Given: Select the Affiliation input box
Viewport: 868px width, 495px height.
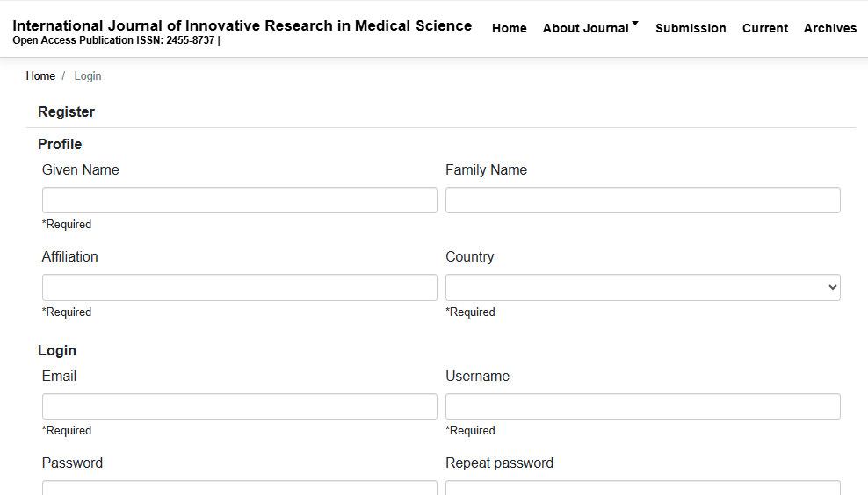Looking at the screenshot, I should pos(239,288).
